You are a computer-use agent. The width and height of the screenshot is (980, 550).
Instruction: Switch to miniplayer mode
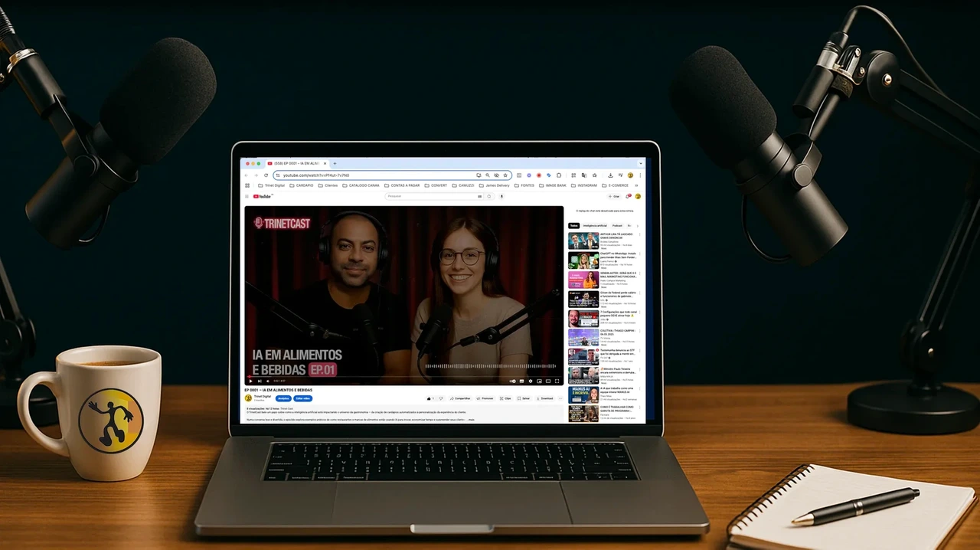pyautogui.click(x=539, y=381)
